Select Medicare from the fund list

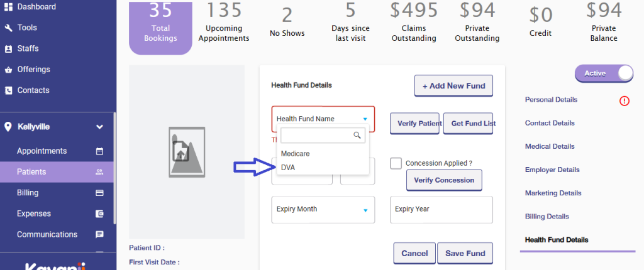tap(295, 154)
